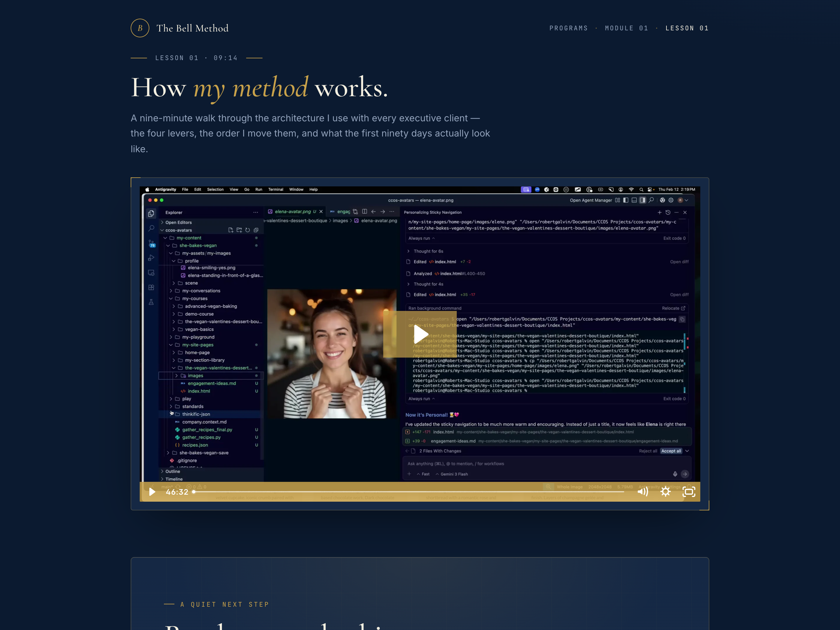Click the send arrow in the chat input
The image size is (840, 630).
pos(685,474)
